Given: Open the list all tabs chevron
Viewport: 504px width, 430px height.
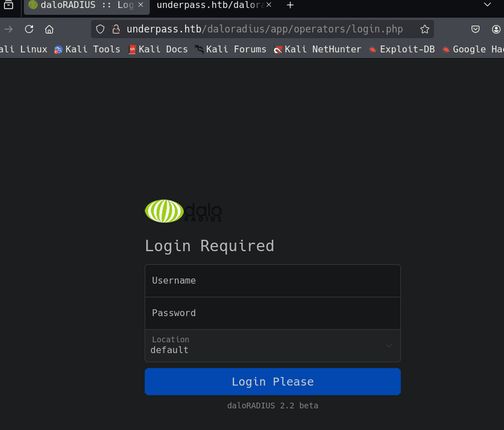Looking at the screenshot, I should tap(487, 5).
